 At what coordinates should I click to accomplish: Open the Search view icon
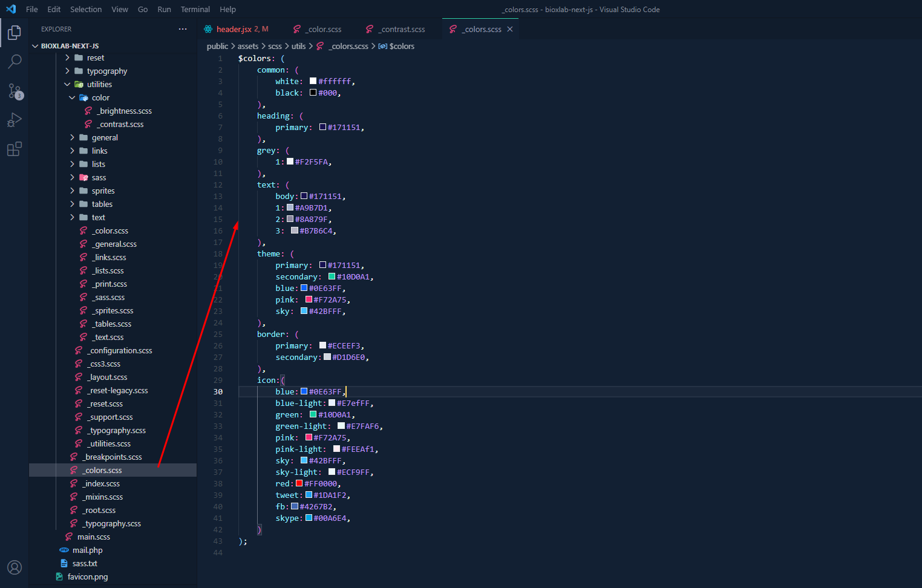pyautogui.click(x=15, y=62)
